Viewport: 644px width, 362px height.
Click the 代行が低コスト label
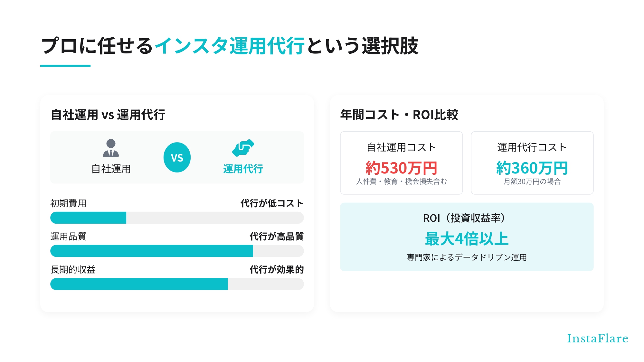coord(272,203)
